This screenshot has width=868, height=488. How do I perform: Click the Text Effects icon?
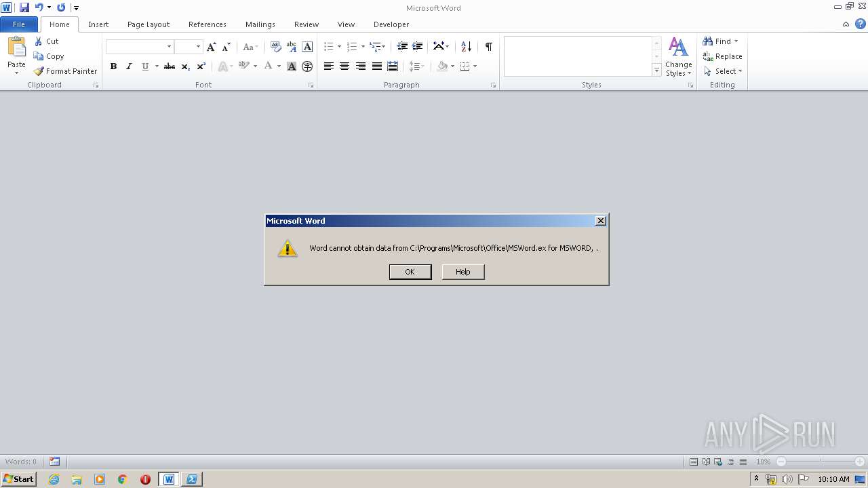coord(222,66)
